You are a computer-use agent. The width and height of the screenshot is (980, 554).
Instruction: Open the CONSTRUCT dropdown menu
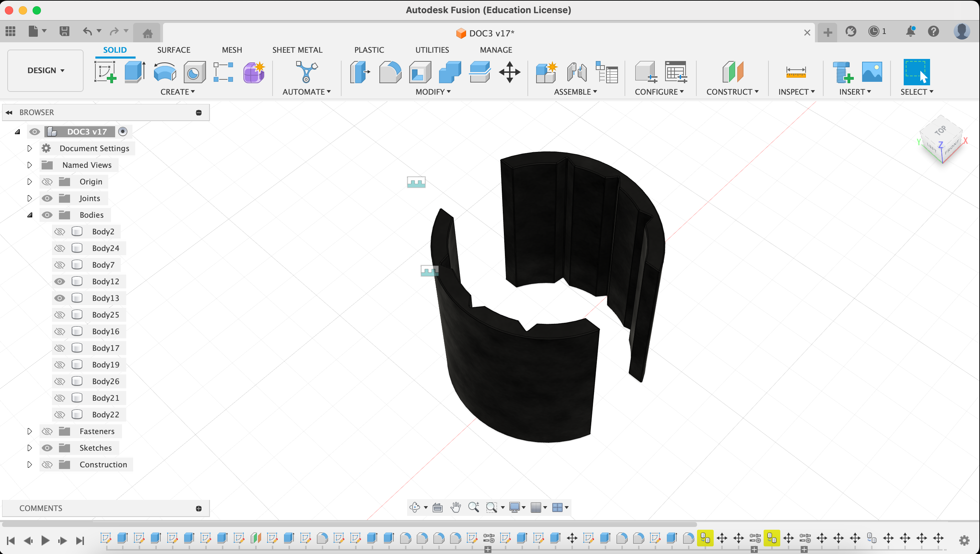point(733,92)
